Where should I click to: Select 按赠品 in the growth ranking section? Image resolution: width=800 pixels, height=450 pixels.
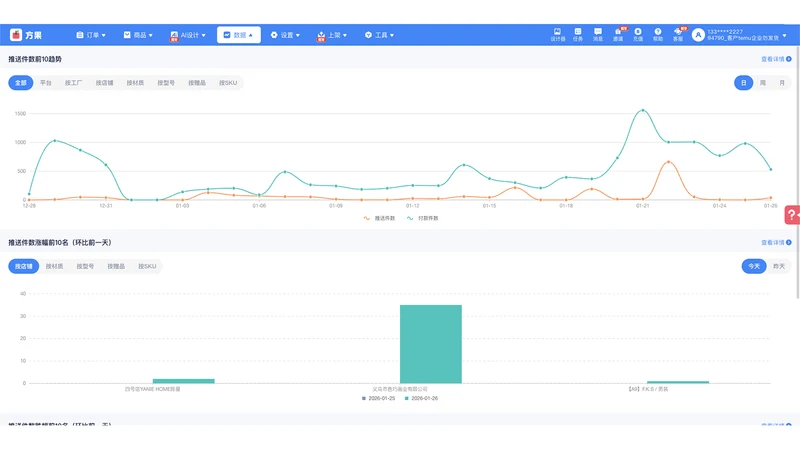[x=116, y=266]
